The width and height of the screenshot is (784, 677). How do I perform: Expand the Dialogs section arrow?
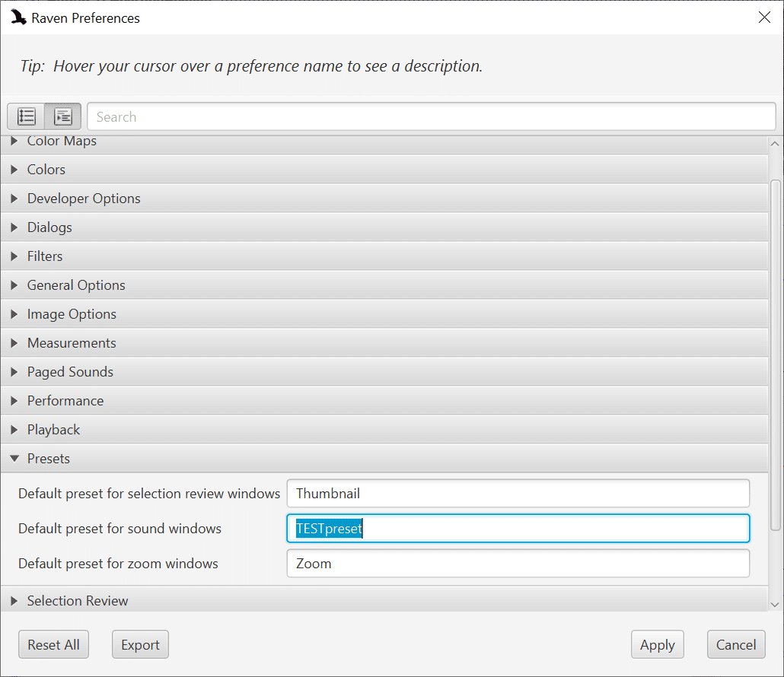(x=14, y=228)
